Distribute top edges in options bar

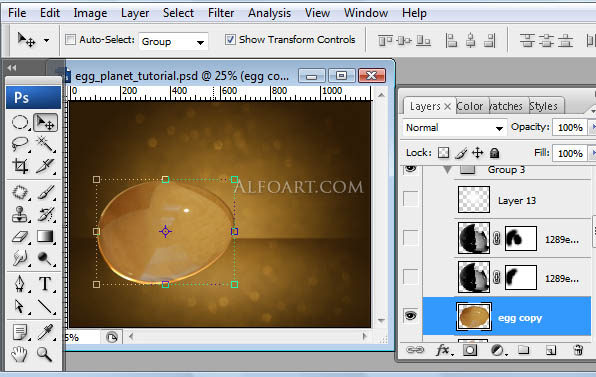coord(527,40)
